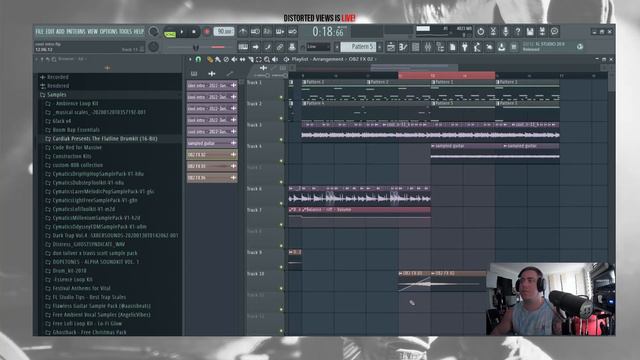
Task: Open the Boom Bap Essentials folder
Action: point(76,130)
